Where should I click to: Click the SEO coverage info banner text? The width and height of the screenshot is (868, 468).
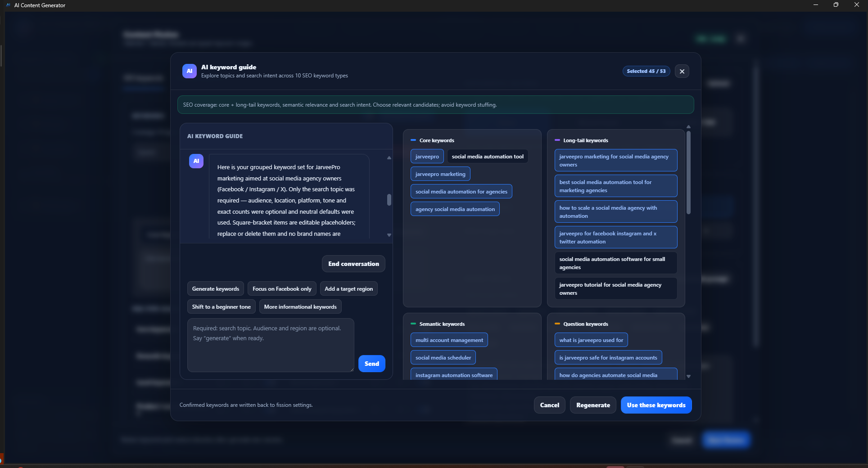tap(340, 105)
